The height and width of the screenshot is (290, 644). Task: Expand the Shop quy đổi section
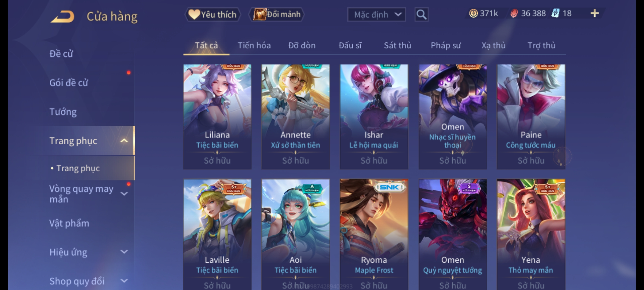pos(124,281)
